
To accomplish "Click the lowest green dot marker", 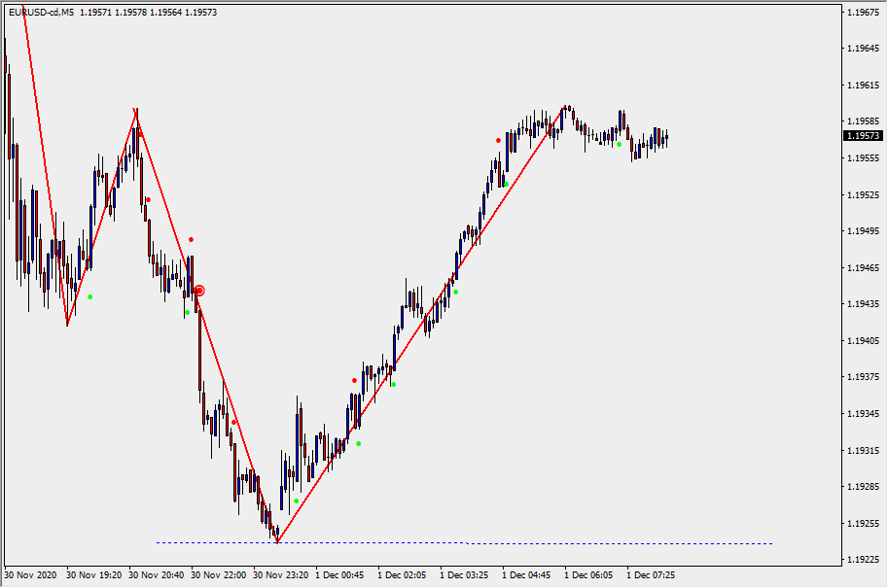I will [296, 502].
